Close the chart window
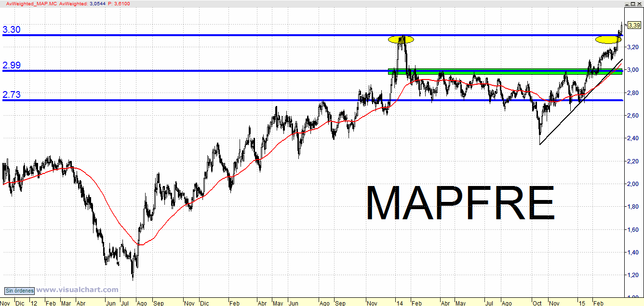The height and width of the screenshot is (306, 644). (640, 3)
